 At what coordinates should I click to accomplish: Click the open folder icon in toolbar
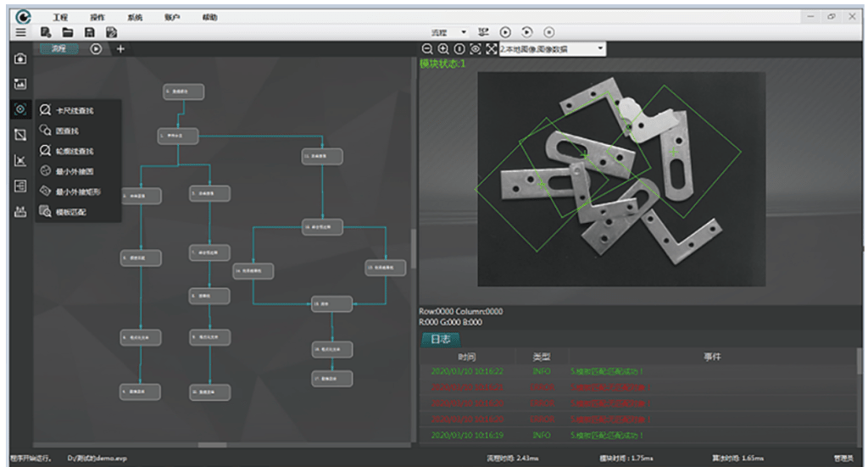click(x=68, y=32)
